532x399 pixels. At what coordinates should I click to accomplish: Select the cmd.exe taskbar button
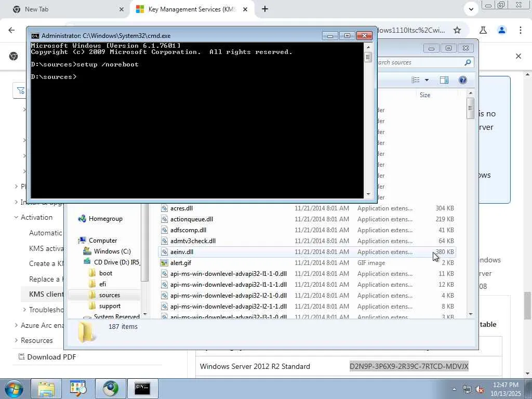142,389
